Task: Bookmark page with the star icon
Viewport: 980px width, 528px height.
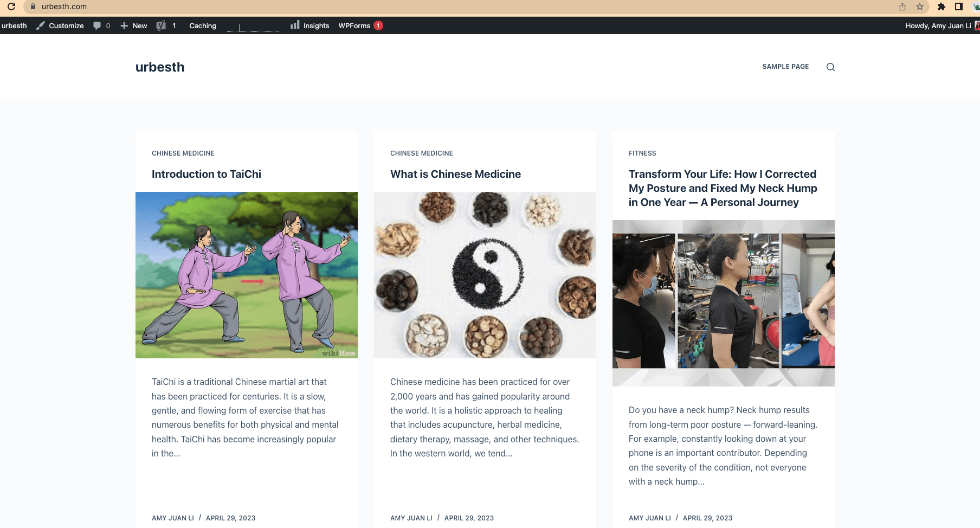Action: (x=920, y=7)
